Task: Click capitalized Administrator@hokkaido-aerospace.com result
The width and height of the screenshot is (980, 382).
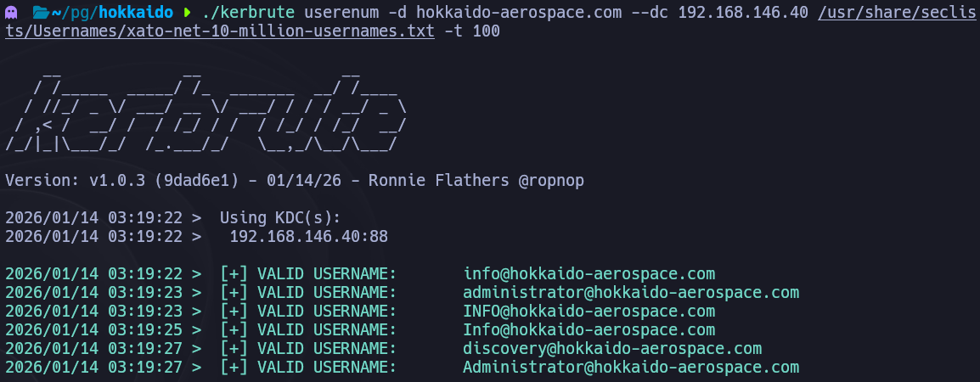Action: point(631,367)
